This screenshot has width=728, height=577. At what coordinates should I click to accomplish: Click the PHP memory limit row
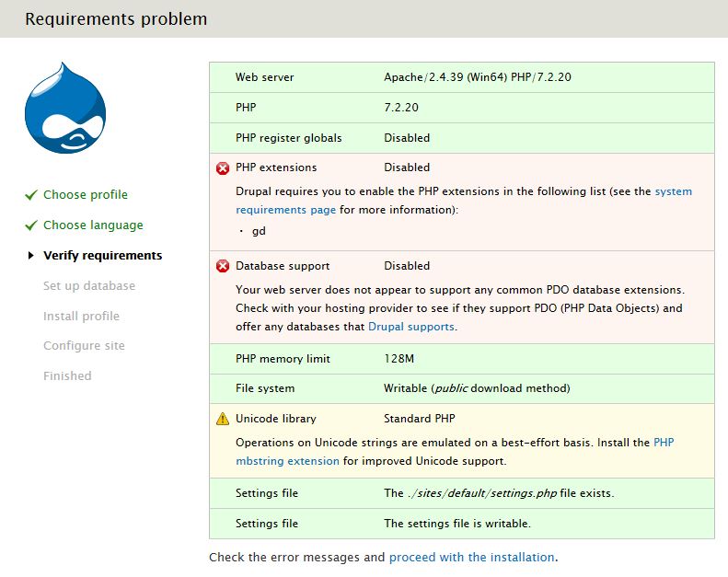(x=461, y=359)
